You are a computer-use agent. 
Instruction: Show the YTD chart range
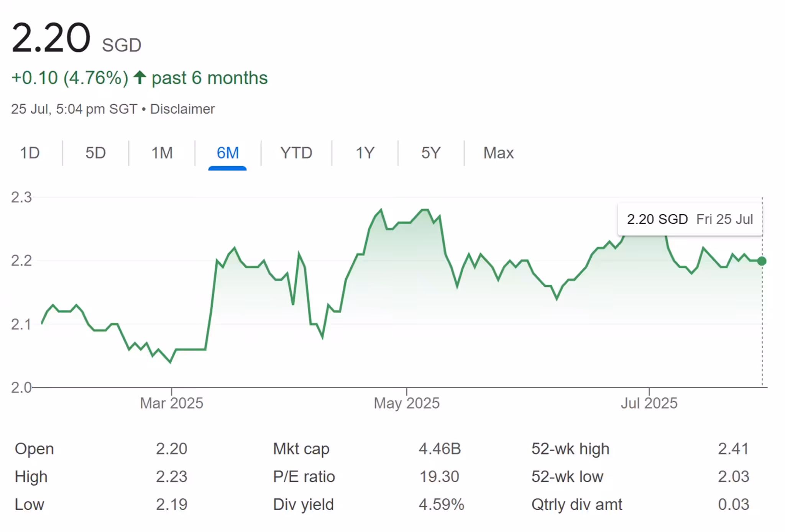click(296, 153)
